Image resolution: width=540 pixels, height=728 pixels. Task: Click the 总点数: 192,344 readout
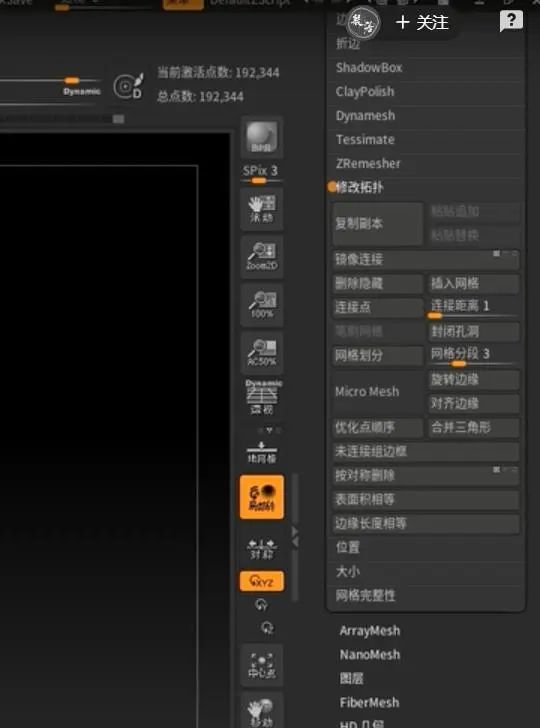pos(200,97)
